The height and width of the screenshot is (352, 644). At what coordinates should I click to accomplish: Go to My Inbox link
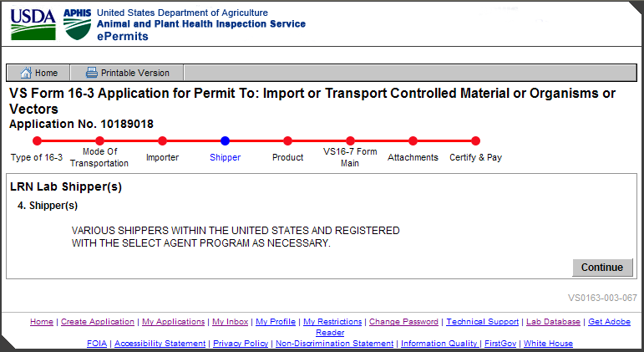pos(231,322)
